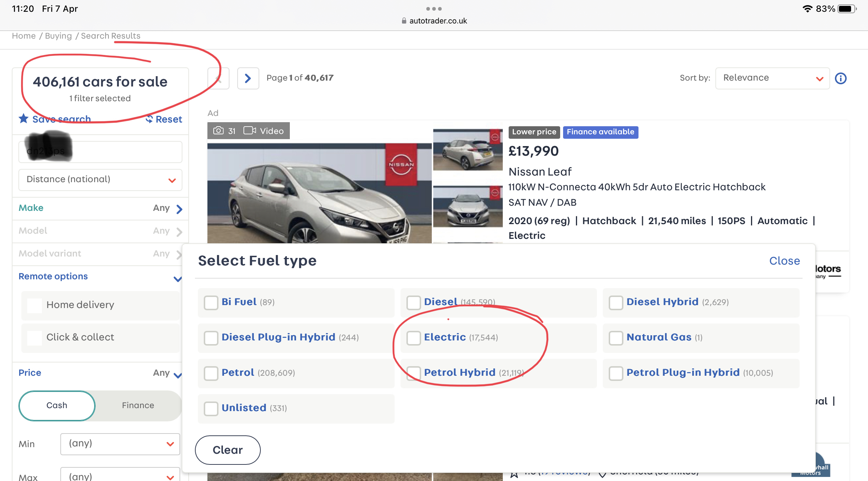
Task: Open the Nissan Leaf listing title
Action: pos(540,171)
